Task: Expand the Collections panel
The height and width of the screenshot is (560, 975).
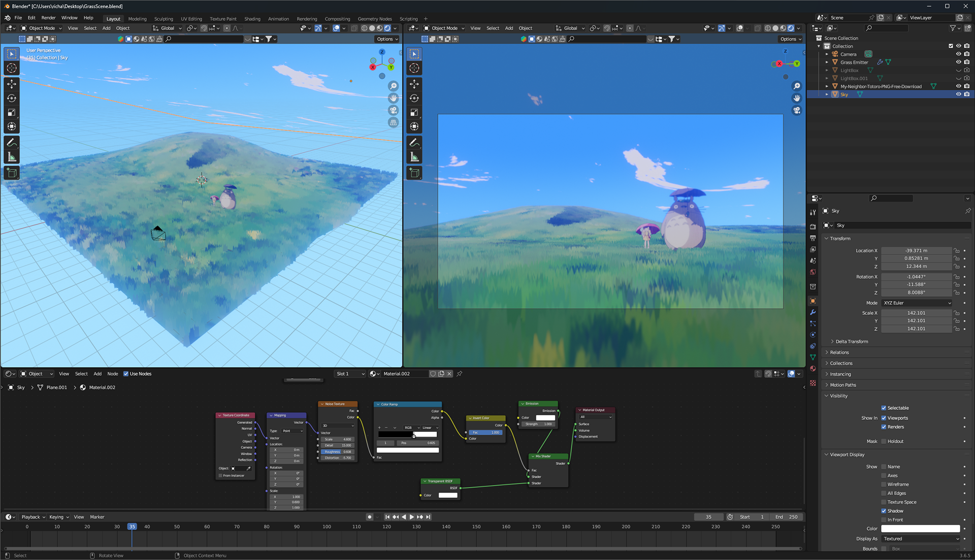Action: coord(840,364)
